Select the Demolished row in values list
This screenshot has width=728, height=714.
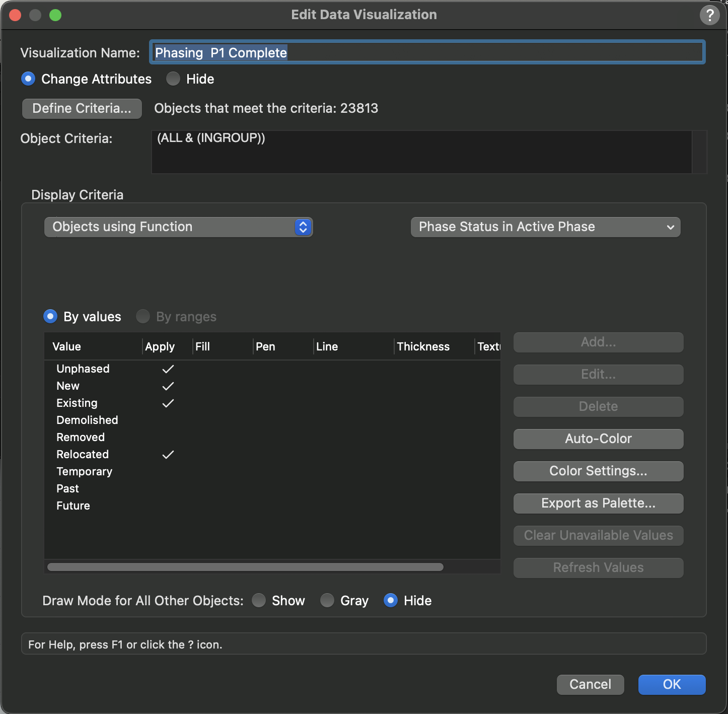tap(272, 420)
